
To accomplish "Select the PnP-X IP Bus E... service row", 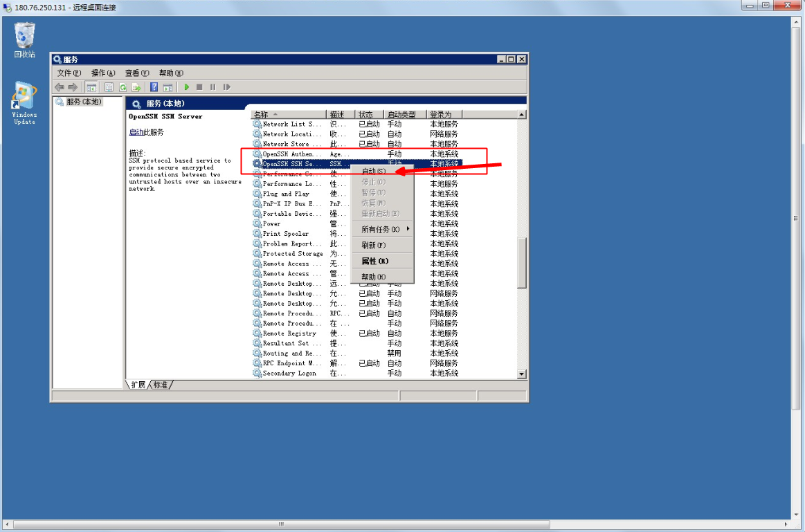I will (x=356, y=204).
